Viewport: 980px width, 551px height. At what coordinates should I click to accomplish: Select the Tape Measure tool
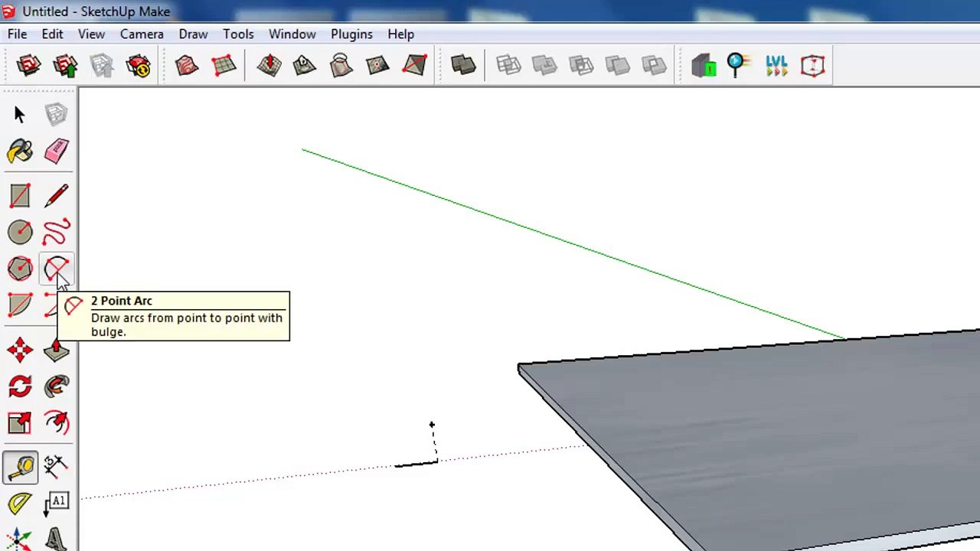[x=20, y=468]
